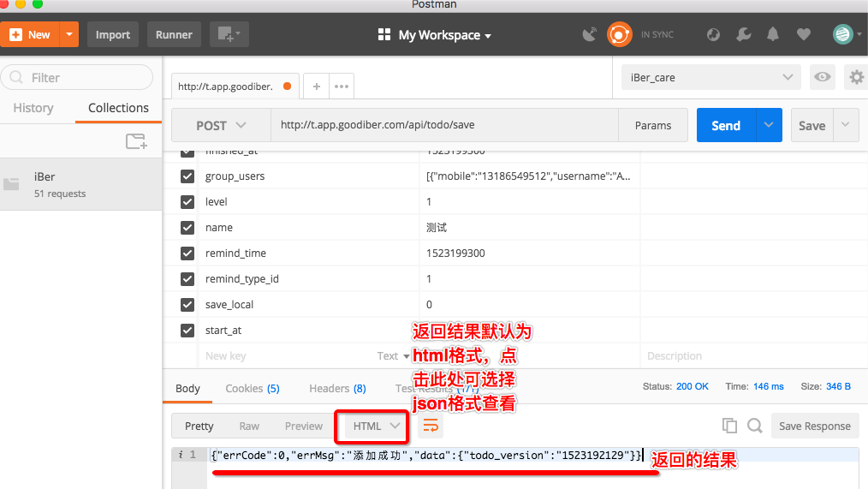
Task: Click the Params button
Action: coord(653,126)
